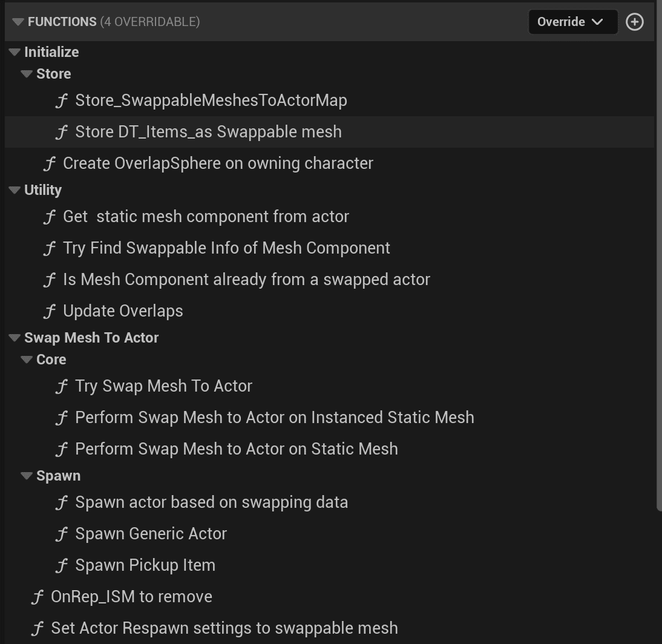Collapse the Utility category arrow
662x644 pixels.
point(15,190)
